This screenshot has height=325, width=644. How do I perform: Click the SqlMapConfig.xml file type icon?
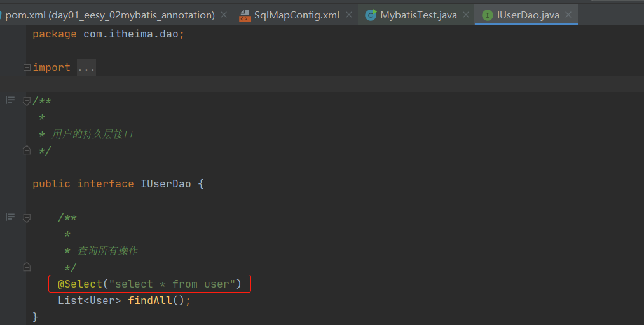[245, 16]
